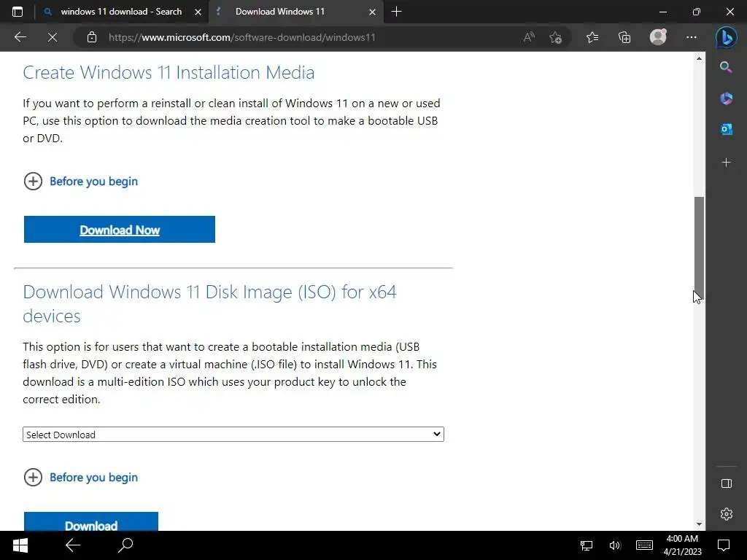Open the Select Download dropdown
Viewport: 747px width, 560px height.
click(233, 435)
